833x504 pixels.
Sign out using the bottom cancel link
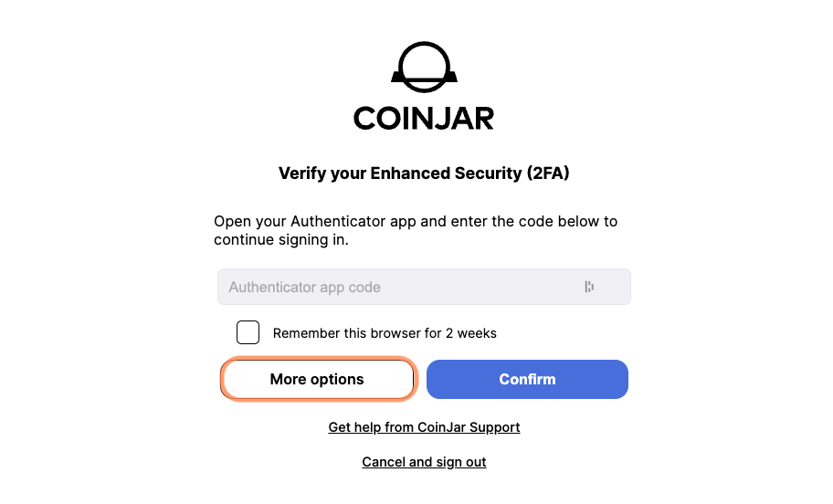pyautogui.click(x=424, y=462)
